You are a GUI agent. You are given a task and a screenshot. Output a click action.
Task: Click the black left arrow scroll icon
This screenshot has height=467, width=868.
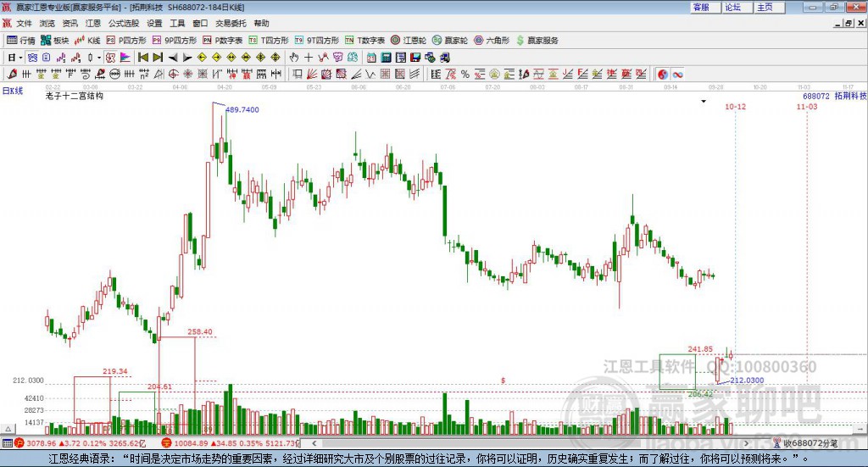[x=173, y=58]
